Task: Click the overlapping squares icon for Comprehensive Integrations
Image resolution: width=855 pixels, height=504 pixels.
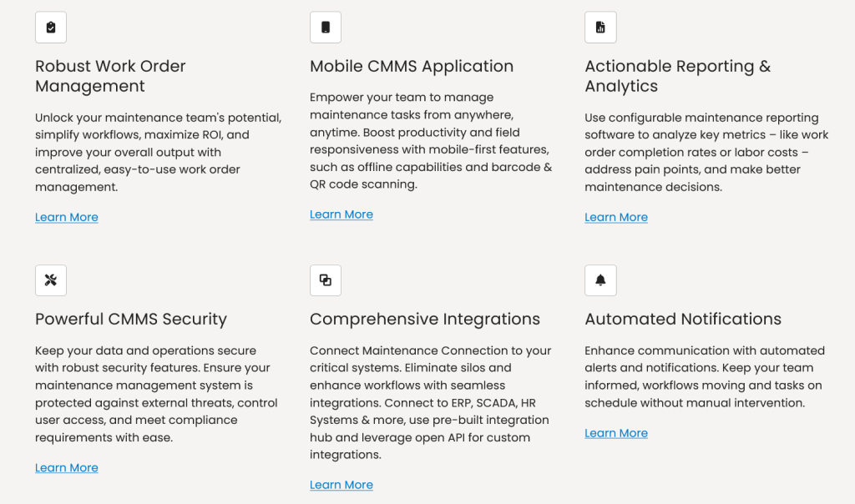Action: click(326, 280)
